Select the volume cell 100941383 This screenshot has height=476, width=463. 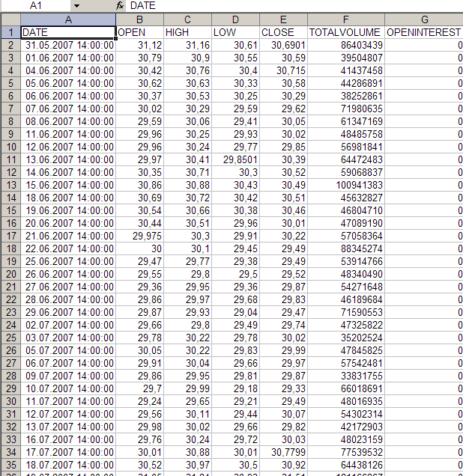coord(345,185)
